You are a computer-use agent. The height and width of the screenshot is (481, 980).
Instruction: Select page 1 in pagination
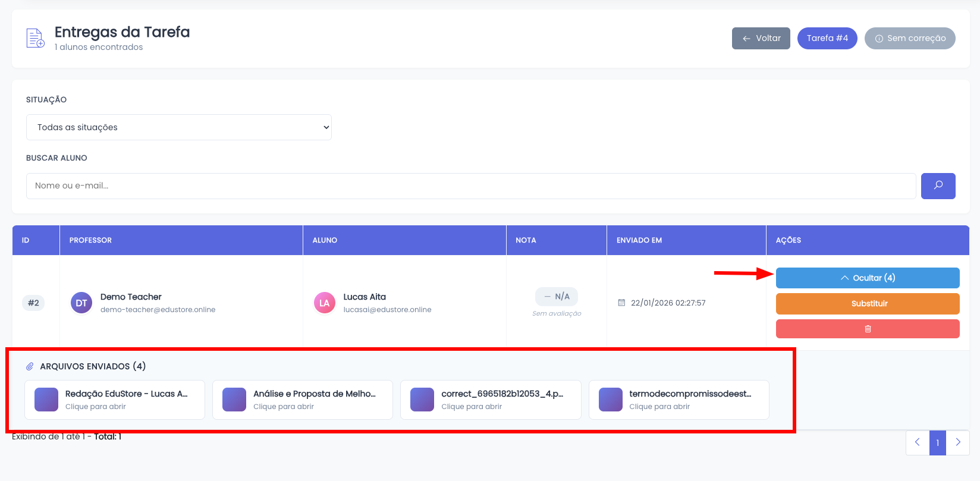tap(937, 442)
